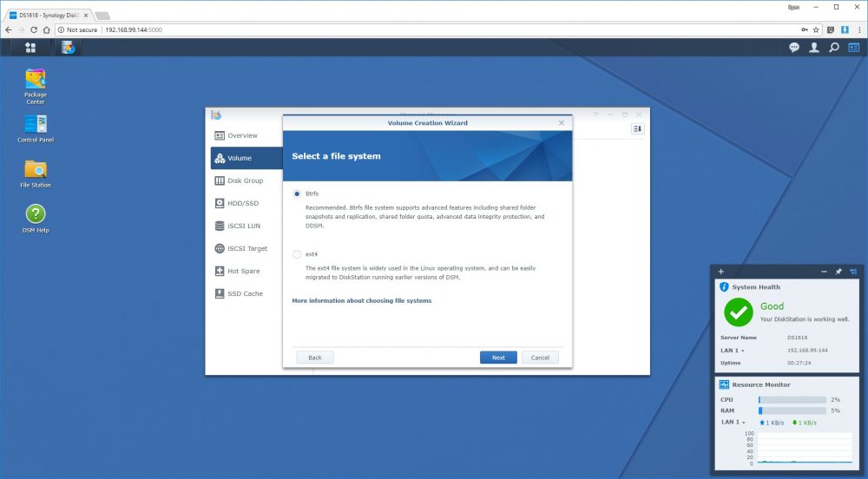The width and height of the screenshot is (868, 479).
Task: Select the Btrfs file system option
Action: [297, 194]
